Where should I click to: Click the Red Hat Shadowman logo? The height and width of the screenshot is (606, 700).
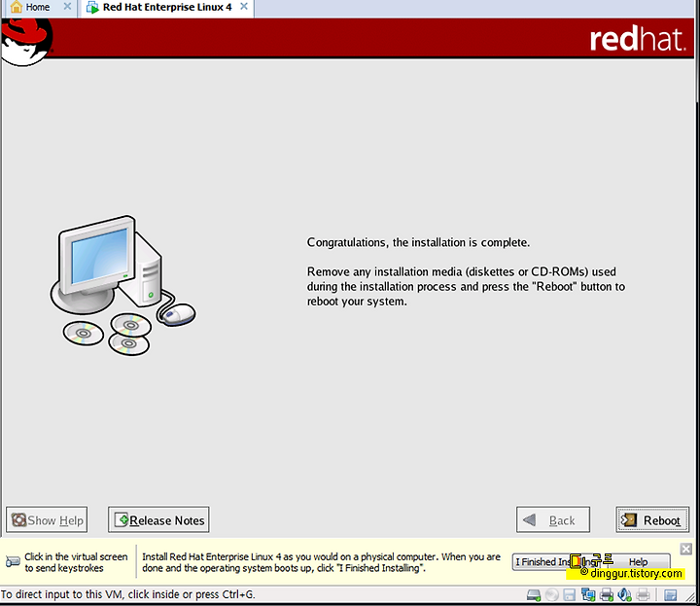pyautogui.click(x=27, y=43)
